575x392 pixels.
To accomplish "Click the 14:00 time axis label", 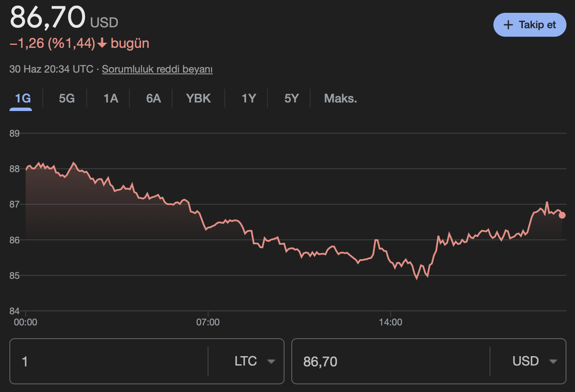I will pos(390,322).
